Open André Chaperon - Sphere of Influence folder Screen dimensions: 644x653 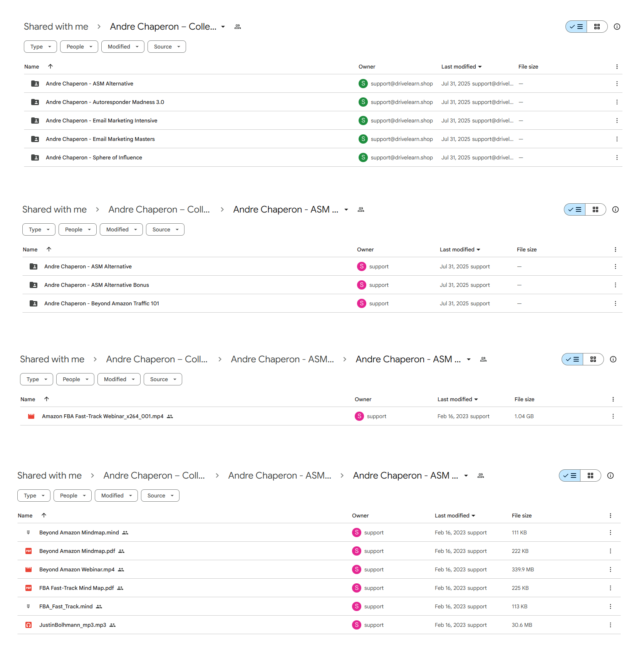tap(94, 157)
